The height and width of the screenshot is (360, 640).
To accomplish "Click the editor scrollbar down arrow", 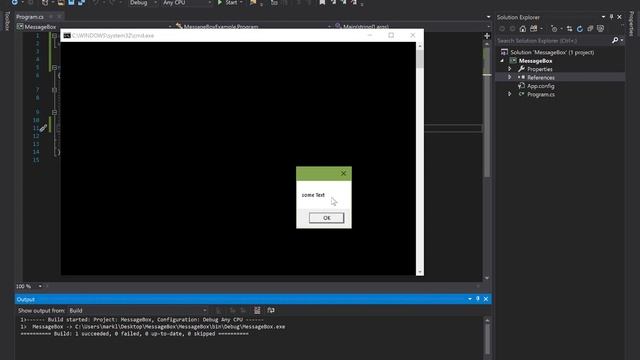I will tap(487, 278).
